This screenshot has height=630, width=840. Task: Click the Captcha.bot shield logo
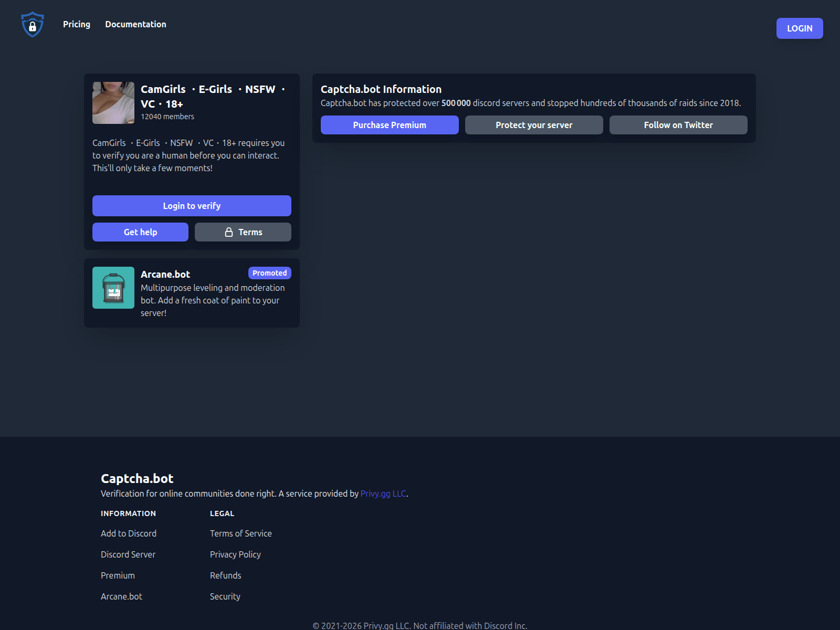[33, 25]
